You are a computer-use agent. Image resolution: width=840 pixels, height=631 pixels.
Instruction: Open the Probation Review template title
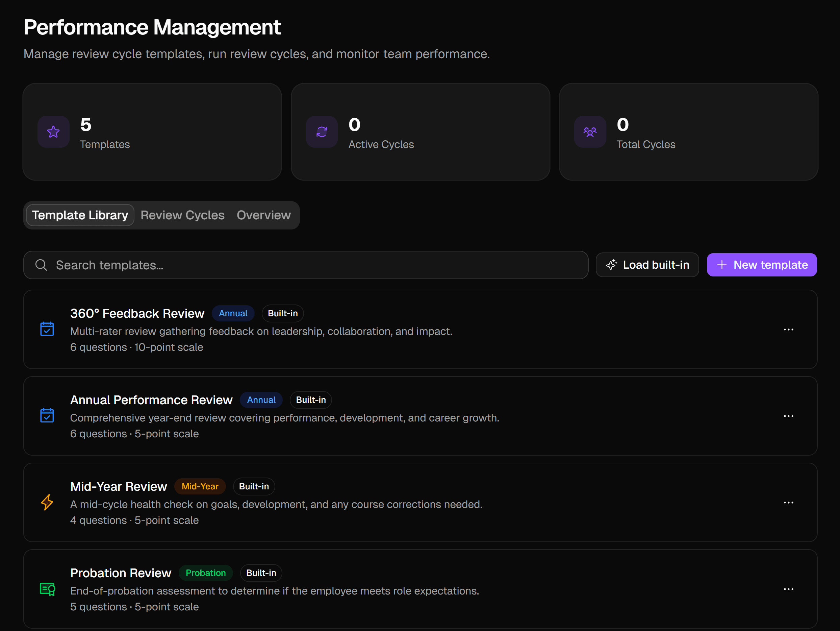[x=121, y=573]
